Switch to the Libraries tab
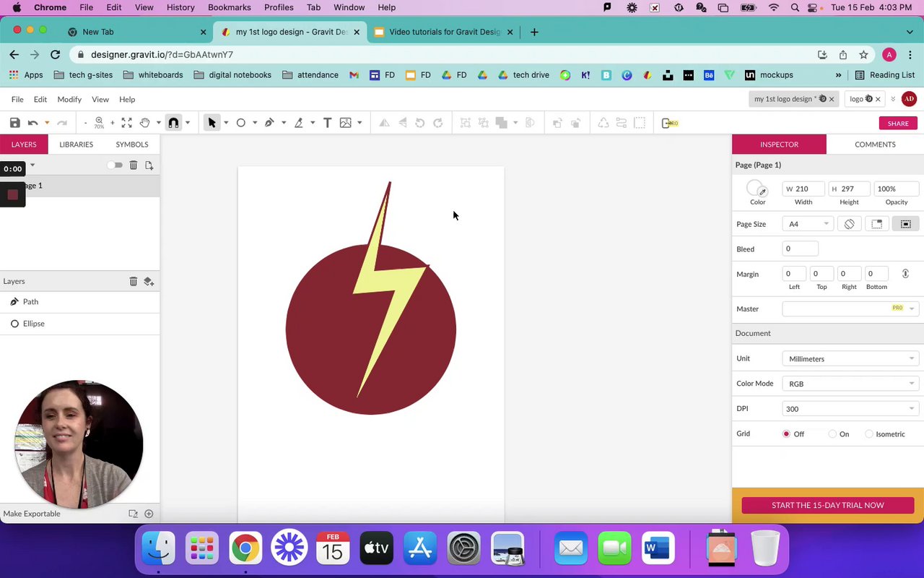The width and height of the screenshot is (924, 578). coord(76,144)
